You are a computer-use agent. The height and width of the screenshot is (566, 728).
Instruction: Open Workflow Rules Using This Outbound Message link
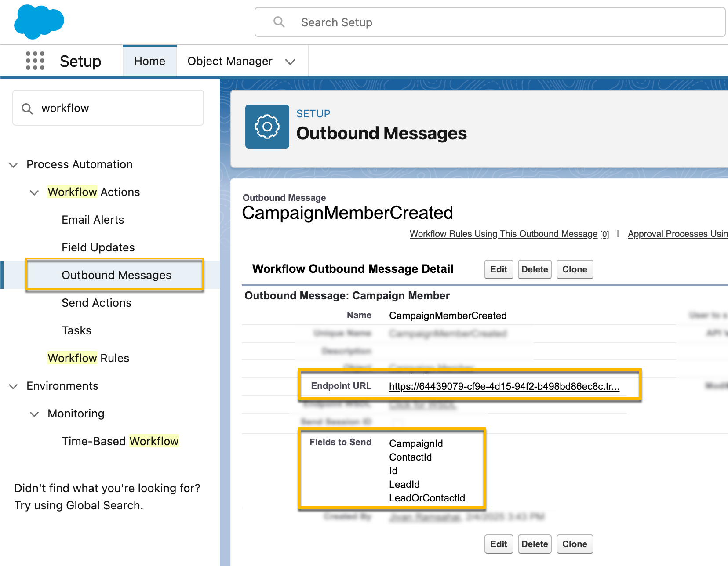pyautogui.click(x=503, y=234)
